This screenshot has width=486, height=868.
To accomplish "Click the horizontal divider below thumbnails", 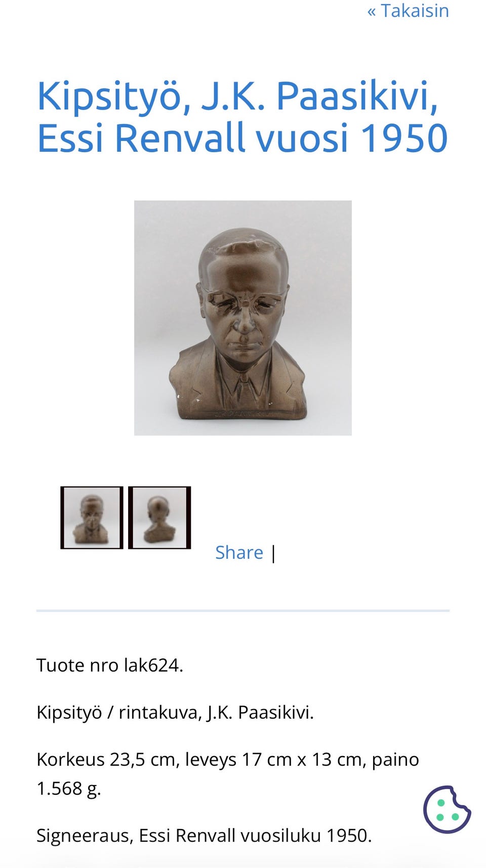I will pyautogui.click(x=243, y=611).
